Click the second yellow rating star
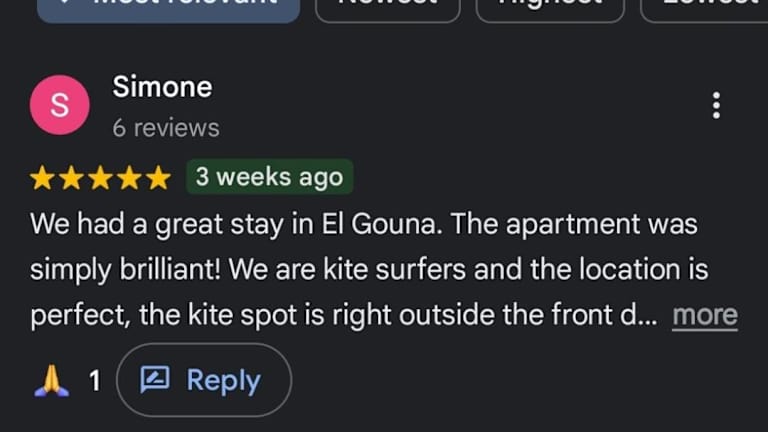The height and width of the screenshot is (432, 768). click(x=71, y=179)
